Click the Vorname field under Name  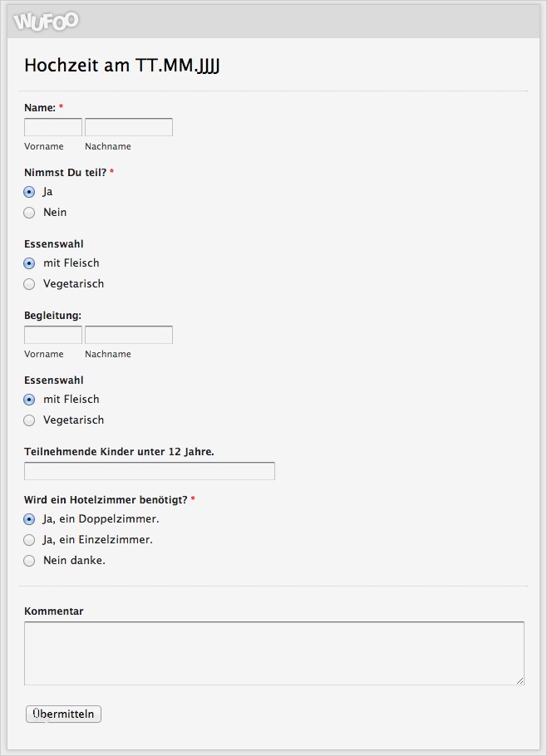click(x=52, y=126)
